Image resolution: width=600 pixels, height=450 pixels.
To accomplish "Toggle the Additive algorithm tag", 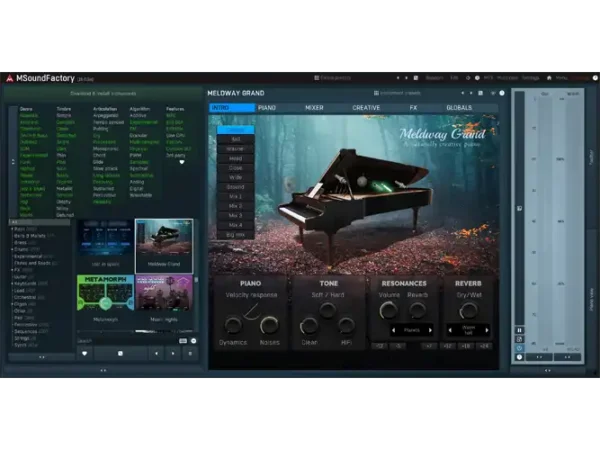I will [x=138, y=116].
